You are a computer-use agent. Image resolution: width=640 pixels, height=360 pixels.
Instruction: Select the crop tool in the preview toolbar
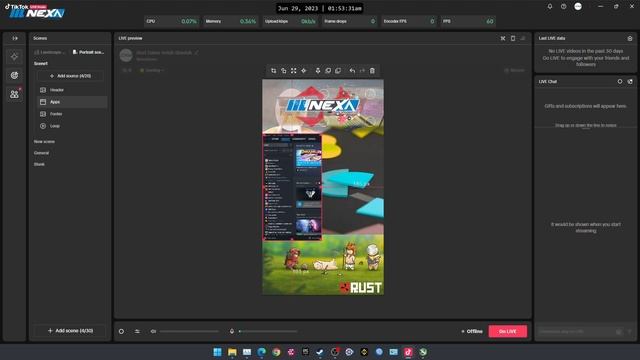click(x=273, y=71)
